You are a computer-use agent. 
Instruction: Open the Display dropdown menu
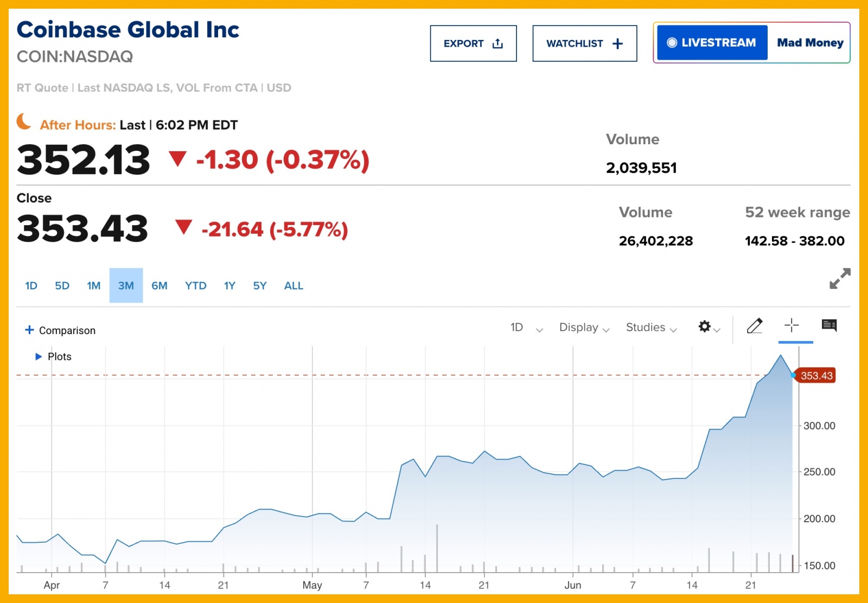pyautogui.click(x=584, y=328)
